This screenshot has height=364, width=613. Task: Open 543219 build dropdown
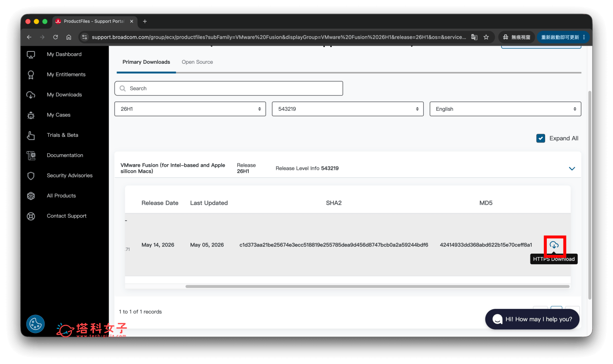(348, 109)
